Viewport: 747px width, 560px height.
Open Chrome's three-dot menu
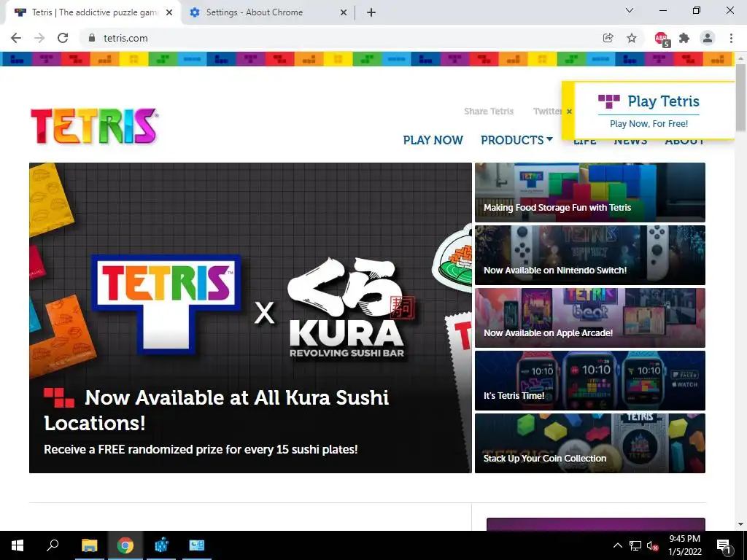click(x=731, y=38)
